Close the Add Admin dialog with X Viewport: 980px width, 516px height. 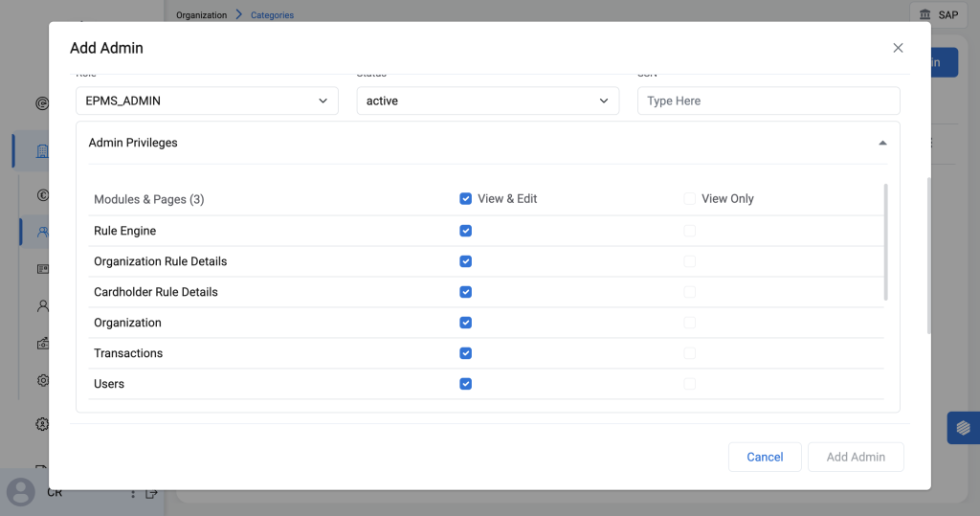pyautogui.click(x=898, y=48)
